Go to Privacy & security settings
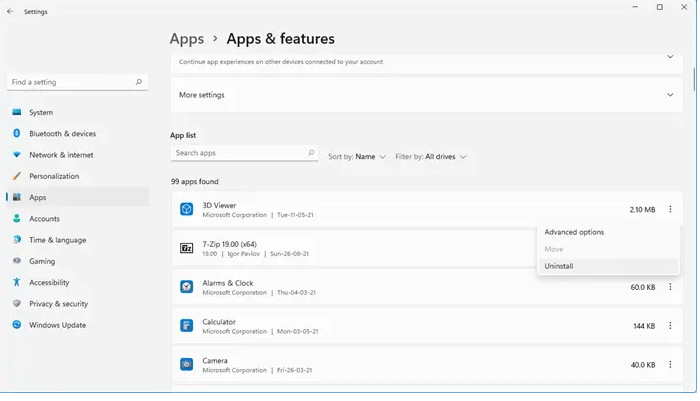This screenshot has width=700, height=401. [x=78, y=303]
